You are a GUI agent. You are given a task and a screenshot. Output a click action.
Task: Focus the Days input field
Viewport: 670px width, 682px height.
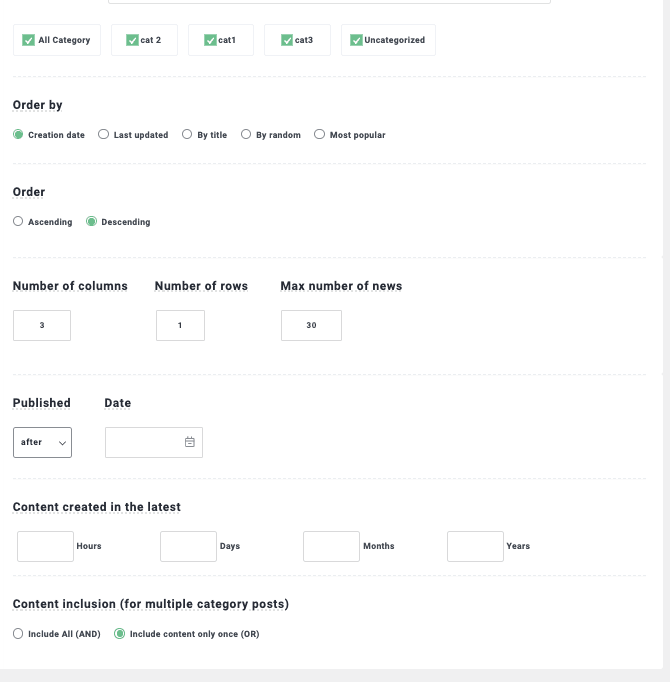coord(188,546)
